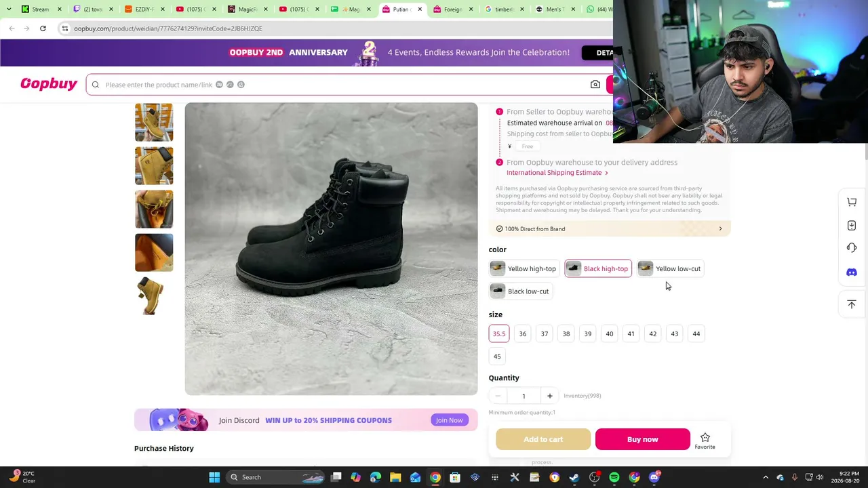
Task: Click Join Now on the Discord banner
Action: pos(449,420)
